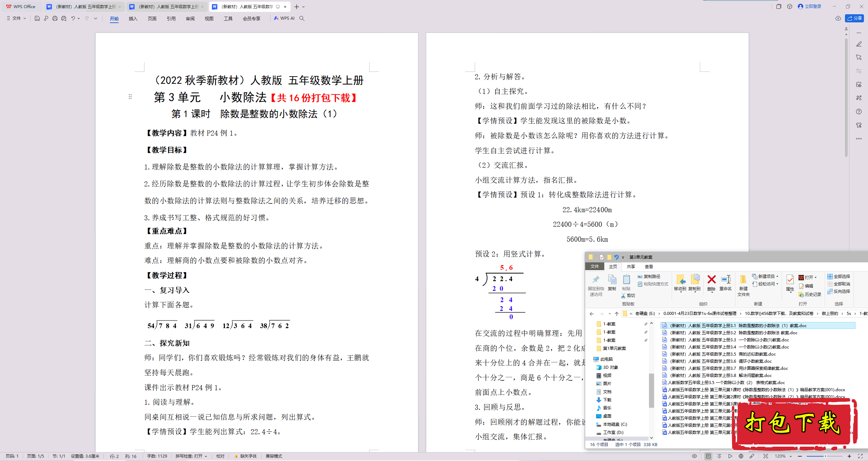Click Select None in Explorer ribbon

[x=839, y=284]
